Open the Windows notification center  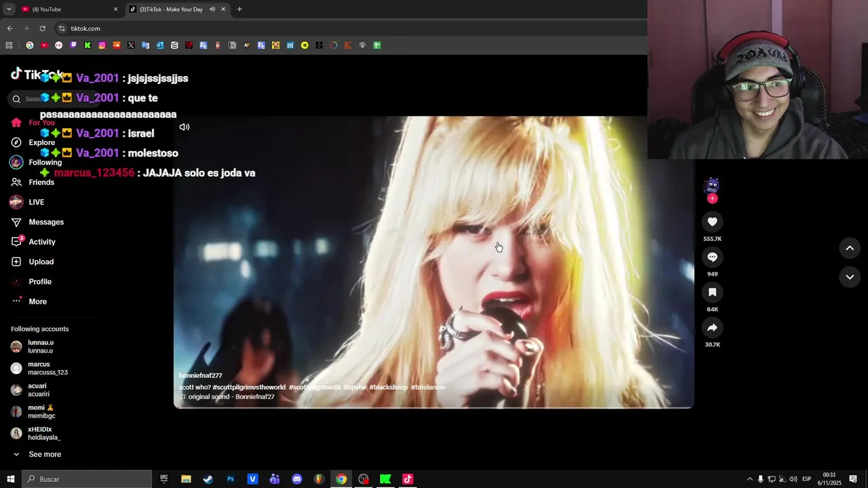[853, 479]
